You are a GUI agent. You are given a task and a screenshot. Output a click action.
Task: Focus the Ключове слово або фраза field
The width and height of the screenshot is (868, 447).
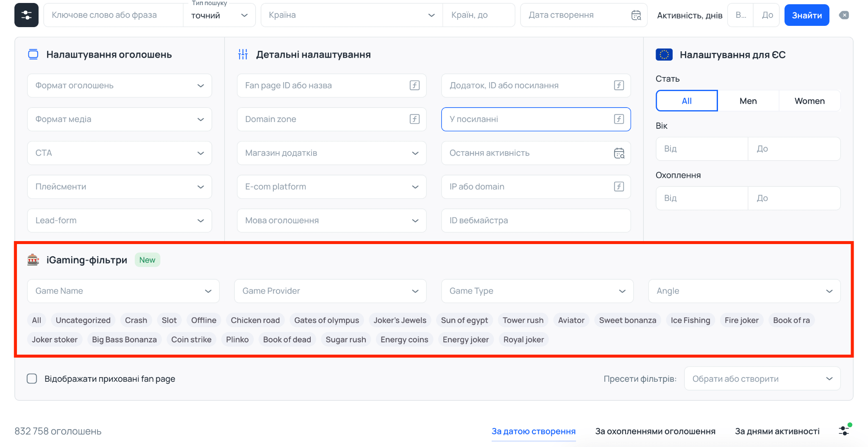pos(114,15)
